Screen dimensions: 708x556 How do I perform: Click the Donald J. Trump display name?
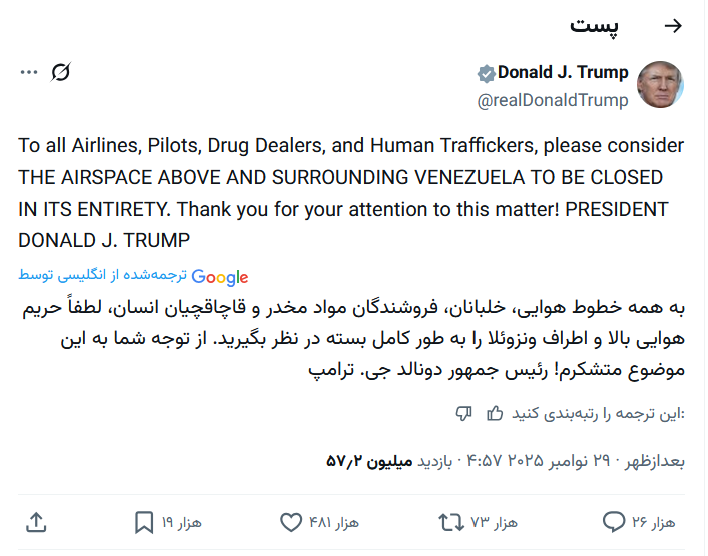click(x=563, y=72)
